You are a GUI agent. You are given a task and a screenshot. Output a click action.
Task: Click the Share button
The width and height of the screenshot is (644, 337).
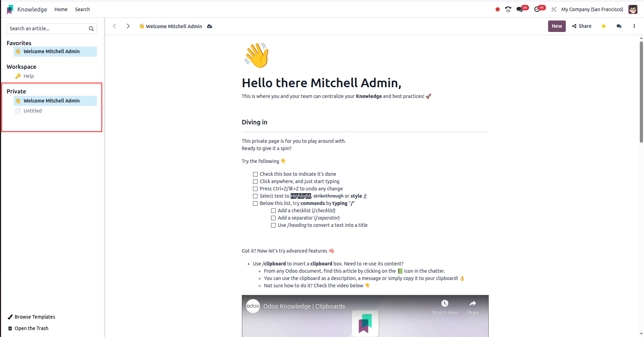click(582, 26)
